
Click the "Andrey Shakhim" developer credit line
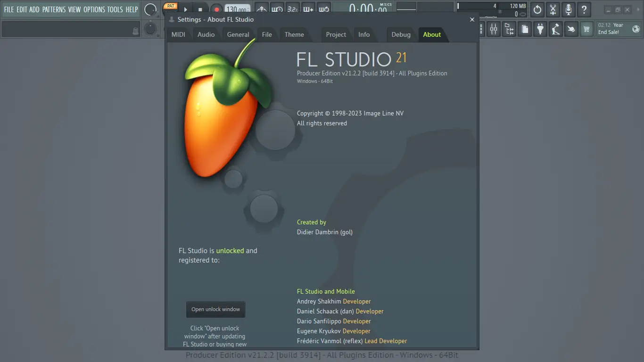coord(334,301)
